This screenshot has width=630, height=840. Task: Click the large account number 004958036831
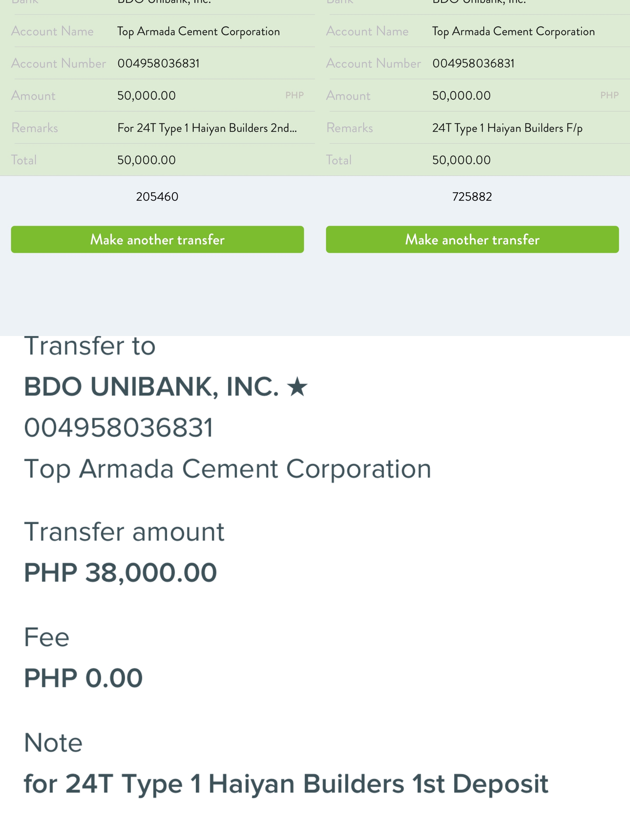pos(118,428)
